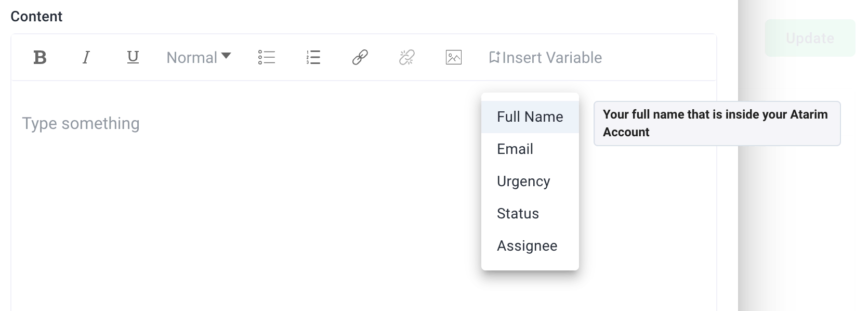Image resolution: width=868 pixels, height=311 pixels.
Task: Insert an image using the picture icon
Action: click(454, 57)
